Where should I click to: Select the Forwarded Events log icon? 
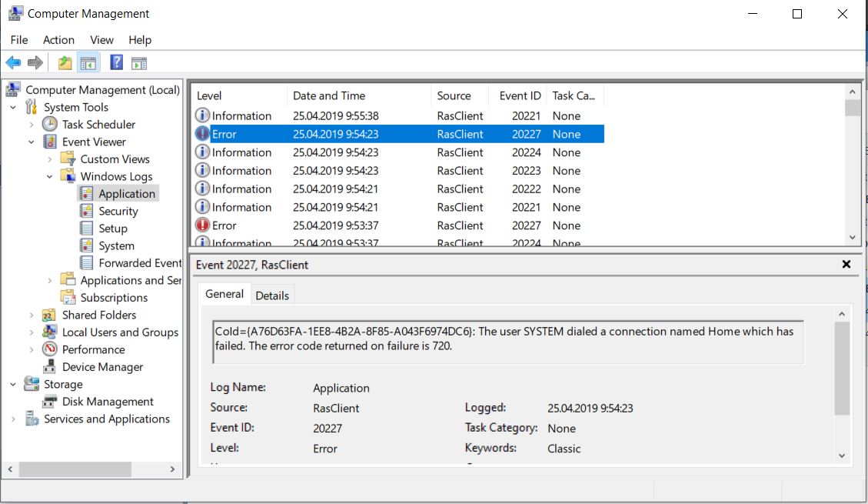[x=86, y=262]
